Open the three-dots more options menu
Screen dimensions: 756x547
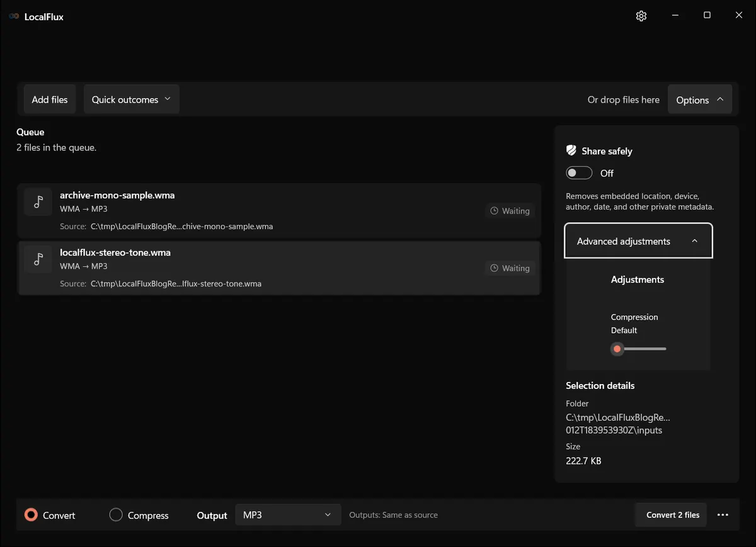[723, 515]
